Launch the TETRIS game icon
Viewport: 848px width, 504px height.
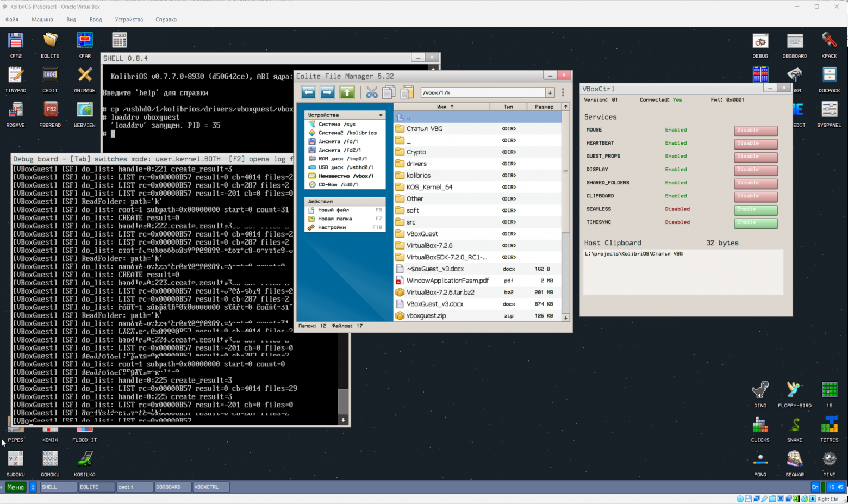coord(830,429)
